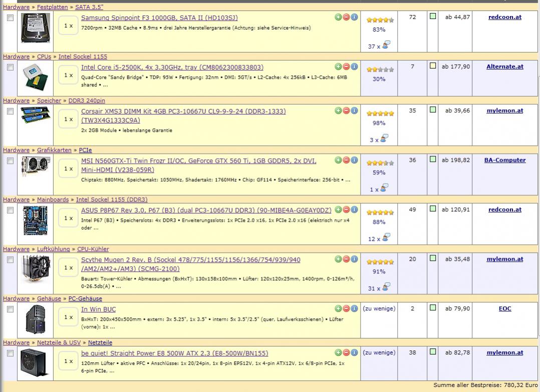Image resolution: width=540 pixels, height=392 pixels.
Task: Open the CPUs category breadcrumb
Action: [44, 57]
